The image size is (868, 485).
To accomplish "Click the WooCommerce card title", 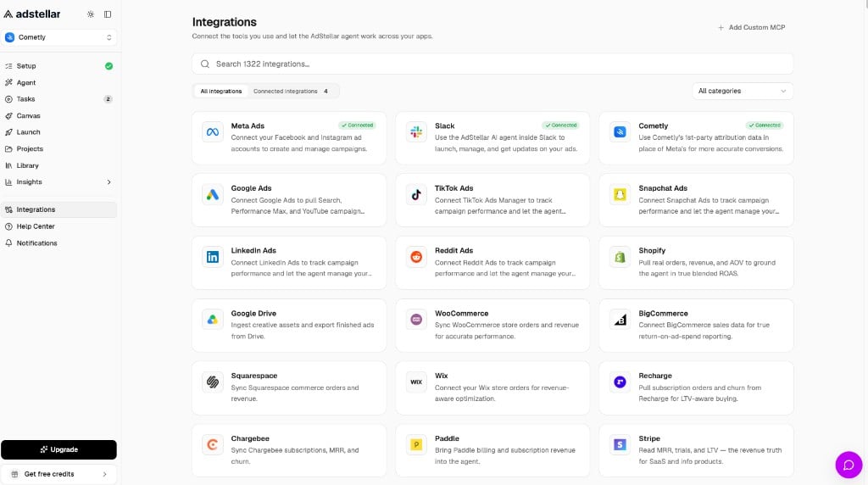I will pos(462,314).
